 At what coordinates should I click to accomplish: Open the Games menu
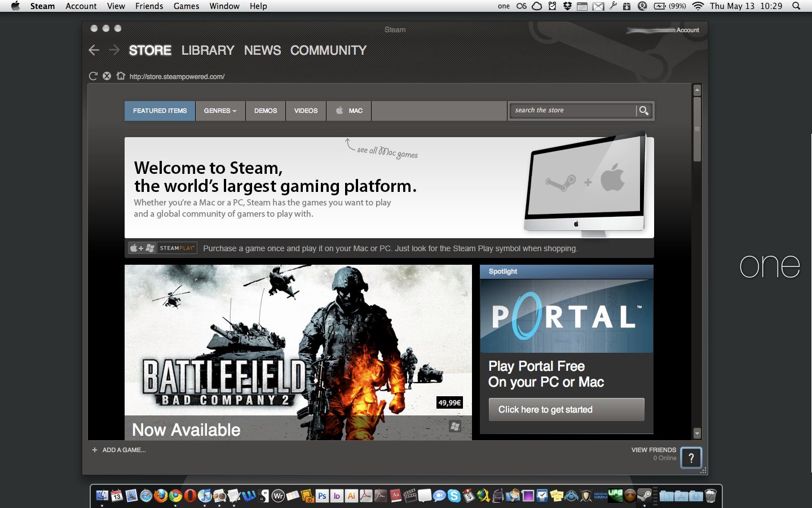[x=186, y=6]
